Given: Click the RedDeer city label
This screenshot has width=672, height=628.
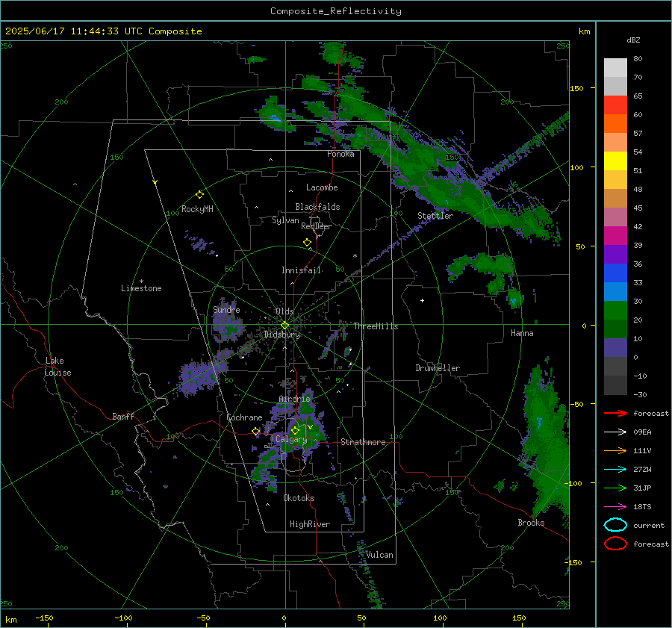Looking at the screenshot, I should click(317, 226).
